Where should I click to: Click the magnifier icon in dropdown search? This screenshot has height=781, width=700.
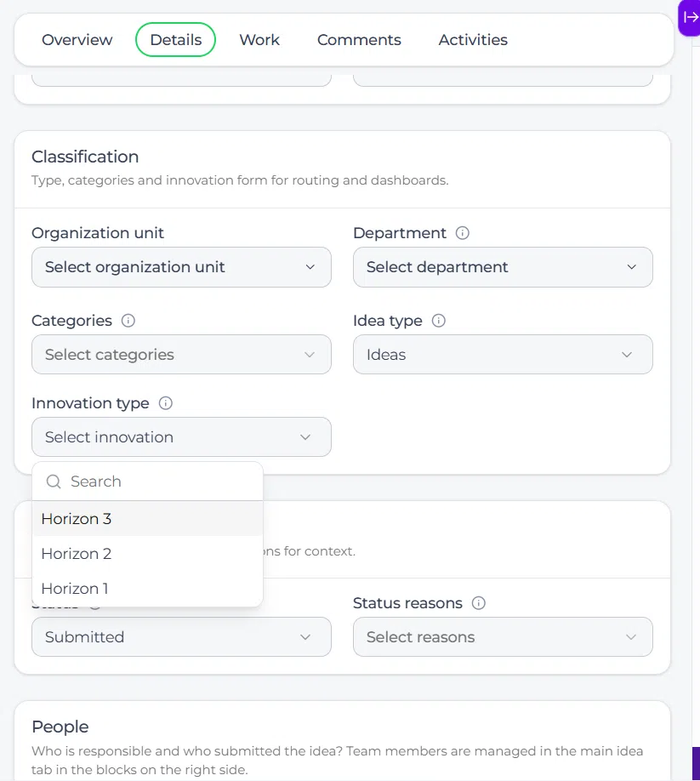pos(54,482)
